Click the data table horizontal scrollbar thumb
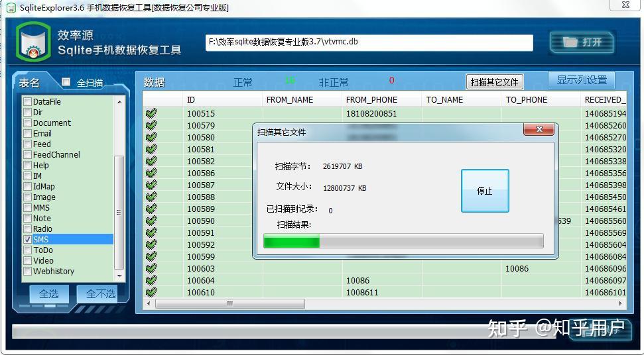The image size is (644, 355). (230, 304)
